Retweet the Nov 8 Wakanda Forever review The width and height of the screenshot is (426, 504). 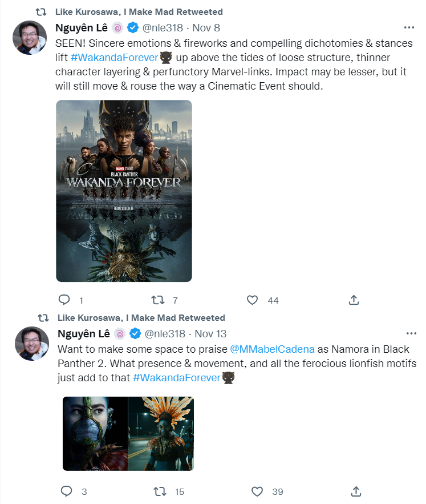tap(158, 300)
